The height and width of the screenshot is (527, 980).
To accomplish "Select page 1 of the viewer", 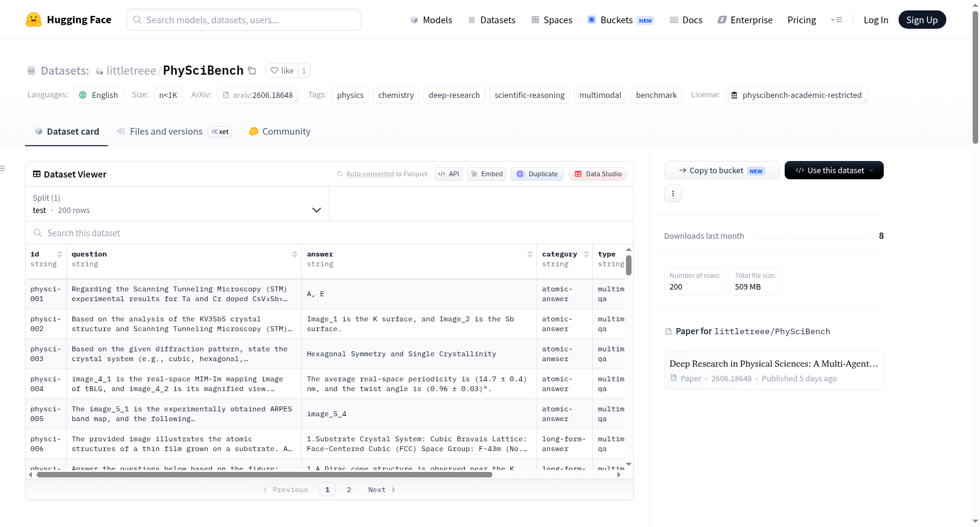I will pyautogui.click(x=327, y=490).
